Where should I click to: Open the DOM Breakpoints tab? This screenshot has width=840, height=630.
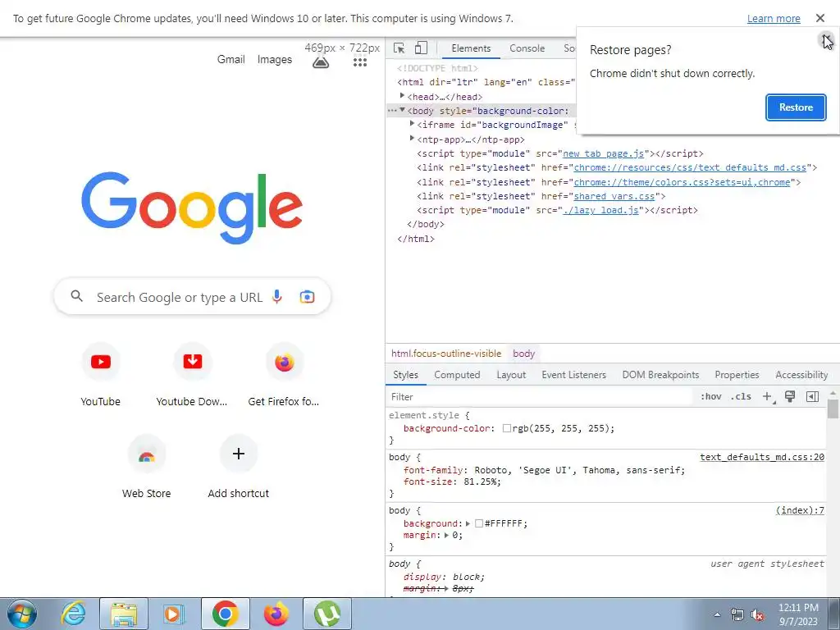660,375
